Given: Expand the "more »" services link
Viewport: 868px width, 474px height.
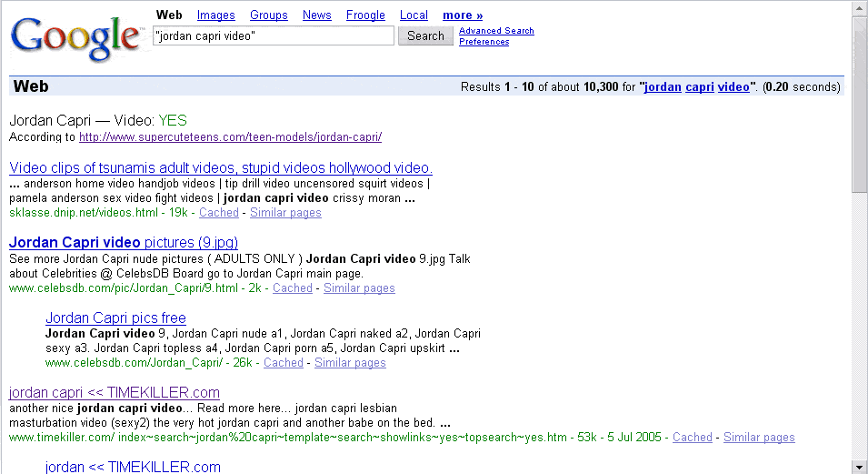Looking at the screenshot, I should pyautogui.click(x=463, y=15).
